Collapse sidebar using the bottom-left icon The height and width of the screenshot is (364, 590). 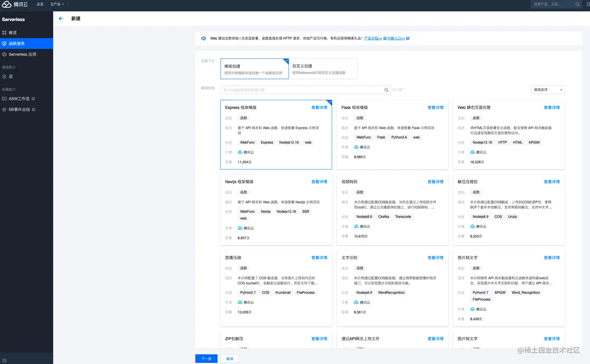4,360
